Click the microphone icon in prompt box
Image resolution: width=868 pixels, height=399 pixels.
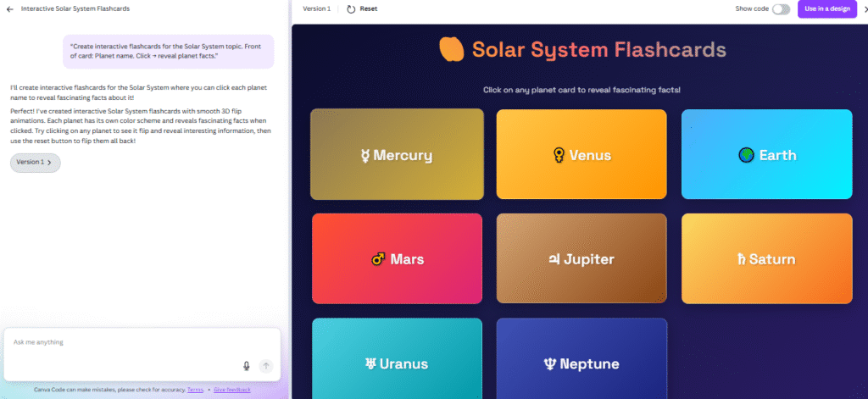[247, 366]
